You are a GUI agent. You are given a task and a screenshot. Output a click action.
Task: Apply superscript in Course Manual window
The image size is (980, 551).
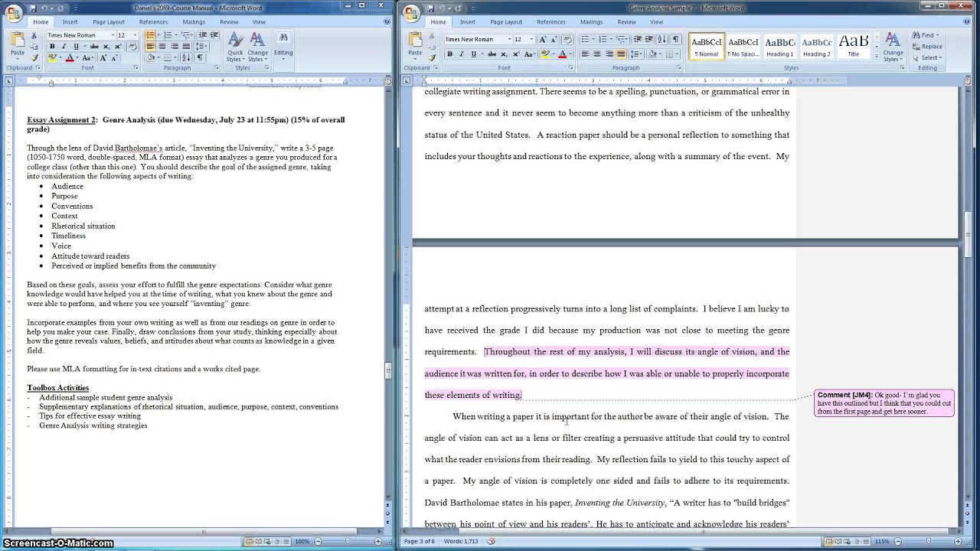(118, 47)
